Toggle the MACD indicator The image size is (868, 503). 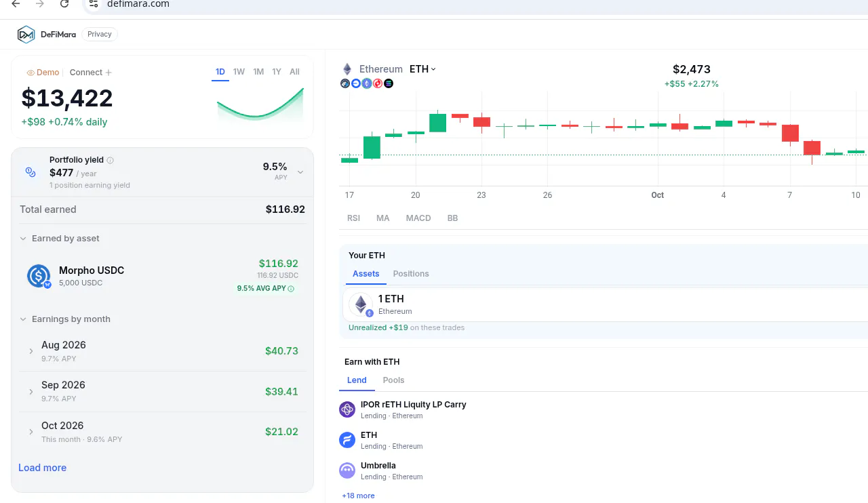coord(418,218)
